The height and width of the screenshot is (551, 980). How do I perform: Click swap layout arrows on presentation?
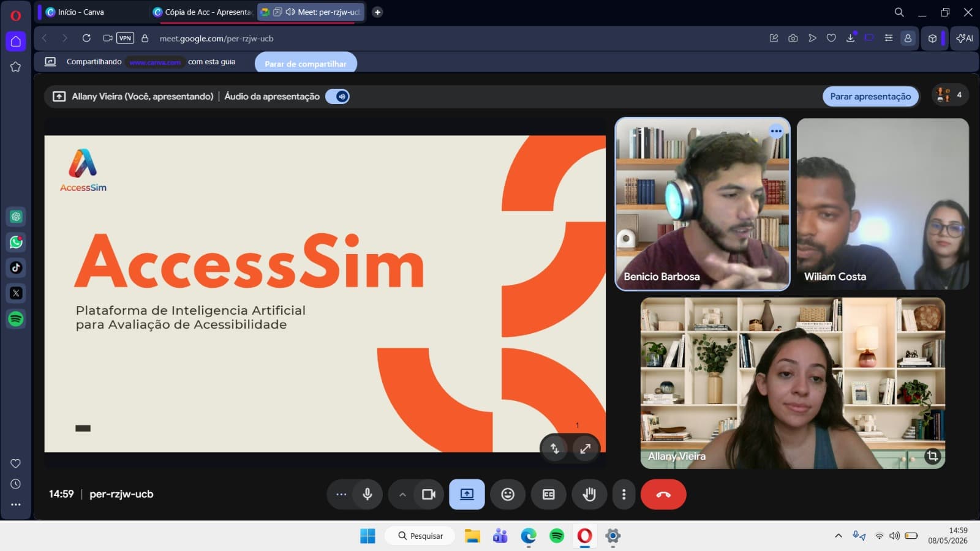(x=555, y=448)
